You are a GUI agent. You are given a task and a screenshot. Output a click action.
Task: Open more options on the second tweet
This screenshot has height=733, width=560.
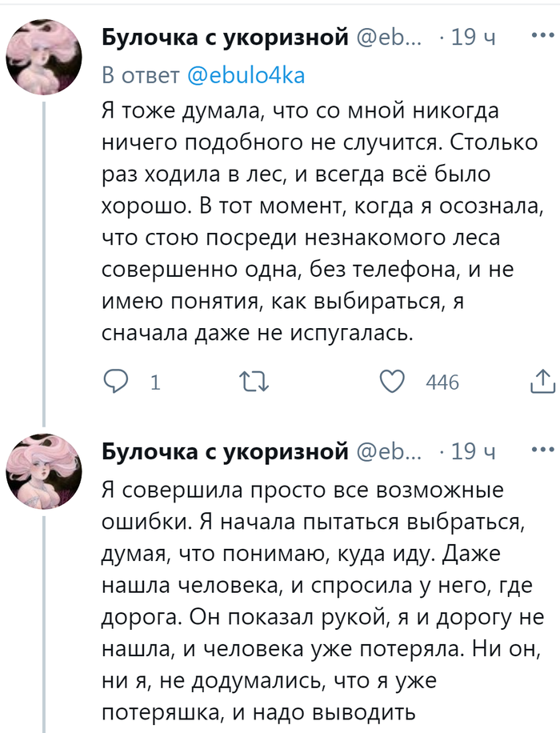coord(541,450)
